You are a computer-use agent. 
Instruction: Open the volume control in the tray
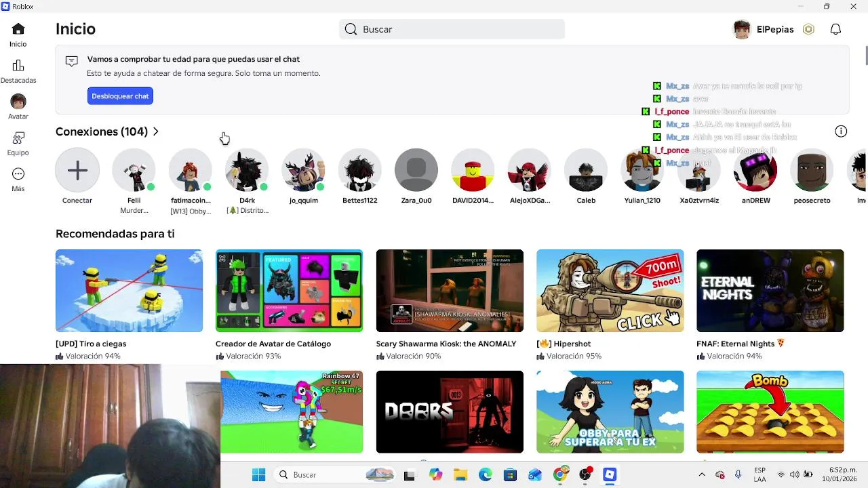click(x=794, y=474)
